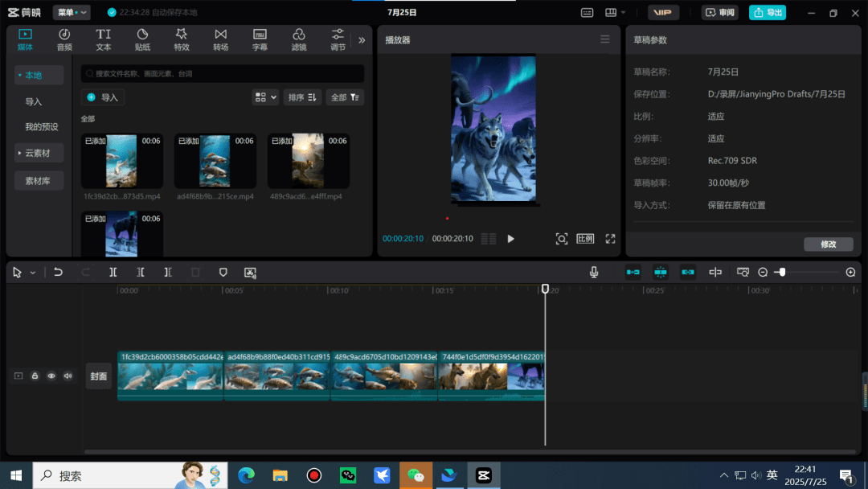Open the 贴纸 stickers tab
Screen dimensions: 868x489
142,40
